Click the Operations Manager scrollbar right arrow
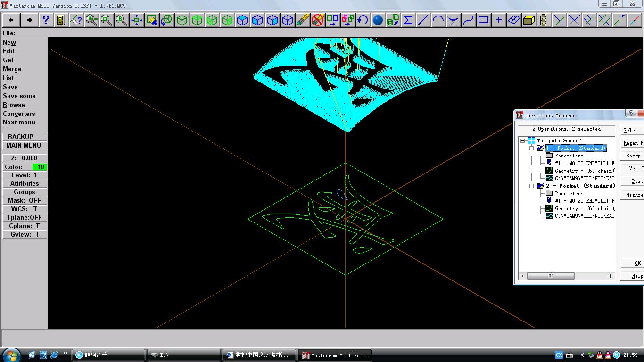644x362 pixels. tap(611, 276)
